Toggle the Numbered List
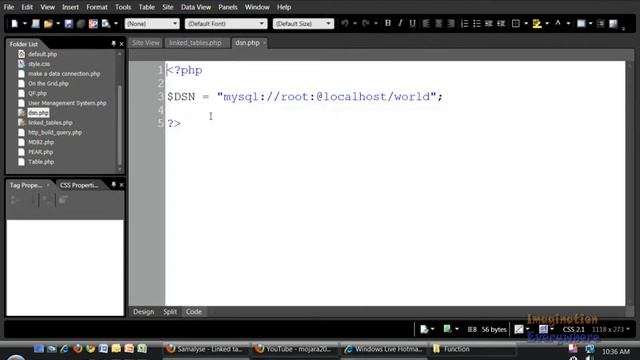 464,24
